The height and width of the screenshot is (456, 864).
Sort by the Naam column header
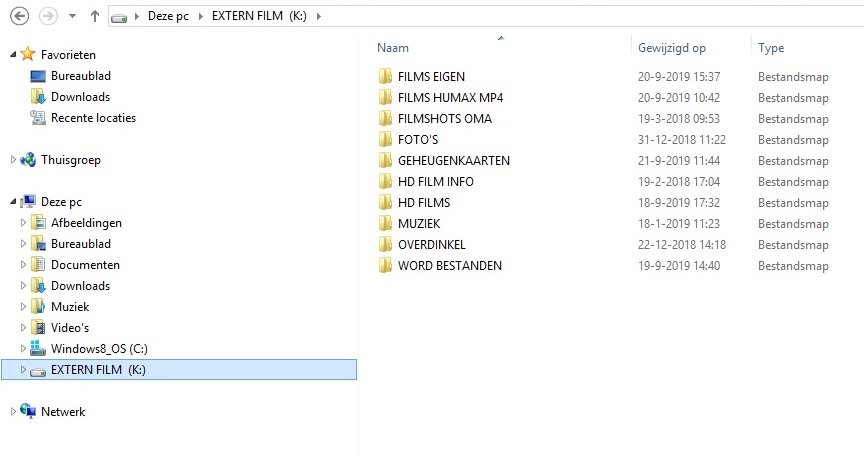tap(393, 48)
